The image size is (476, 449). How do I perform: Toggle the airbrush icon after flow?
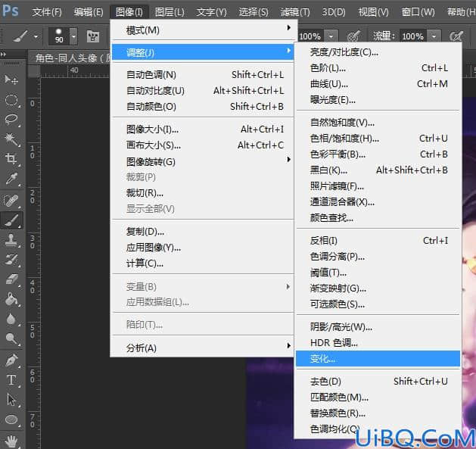(x=456, y=36)
